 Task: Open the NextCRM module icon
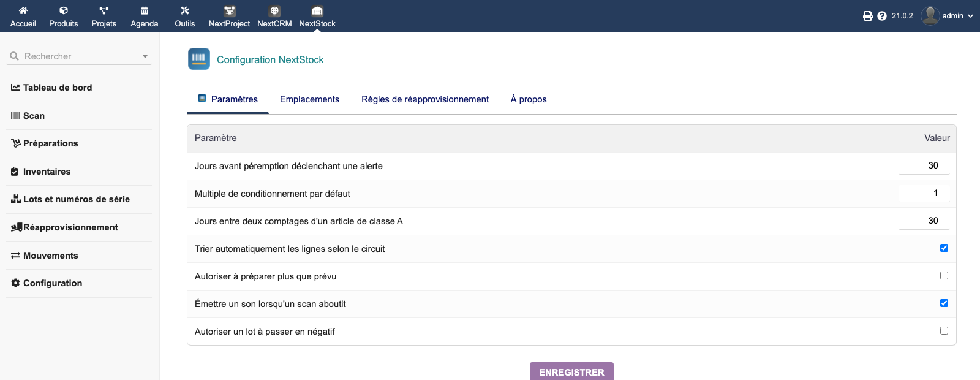click(x=274, y=10)
